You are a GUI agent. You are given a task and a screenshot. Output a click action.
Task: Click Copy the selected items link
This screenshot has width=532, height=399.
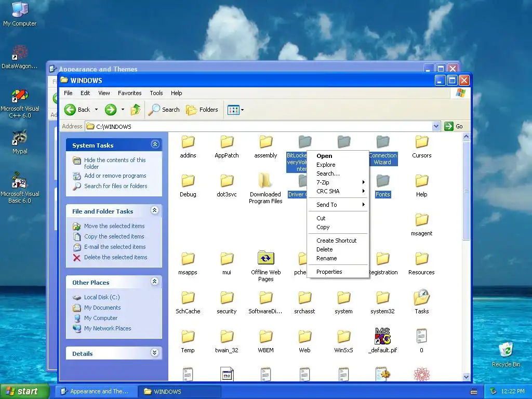(114, 236)
